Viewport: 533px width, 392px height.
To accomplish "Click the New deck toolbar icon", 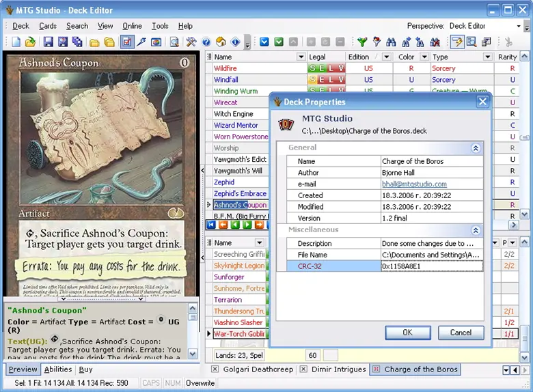I will coord(16,42).
